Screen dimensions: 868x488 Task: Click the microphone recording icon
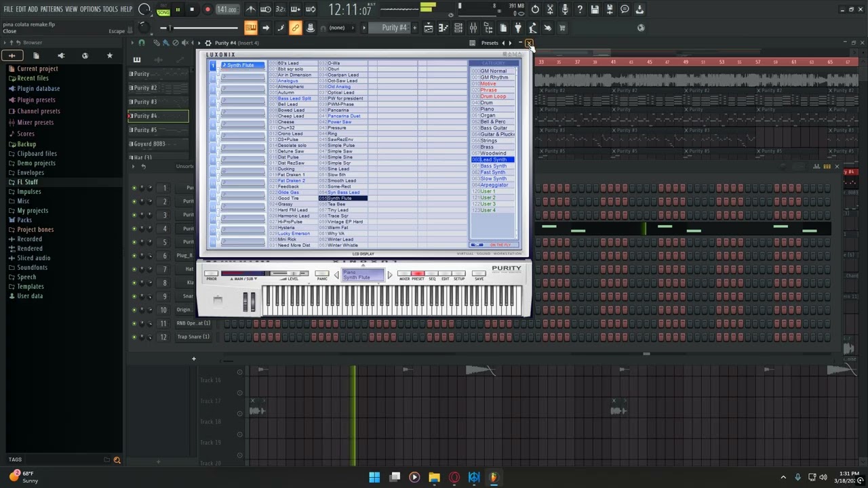tap(565, 9)
